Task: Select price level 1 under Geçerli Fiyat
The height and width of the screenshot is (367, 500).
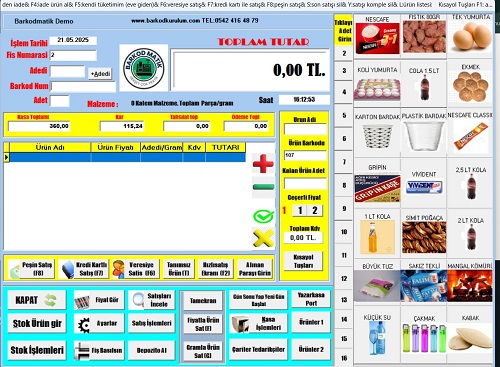Action: point(300,210)
